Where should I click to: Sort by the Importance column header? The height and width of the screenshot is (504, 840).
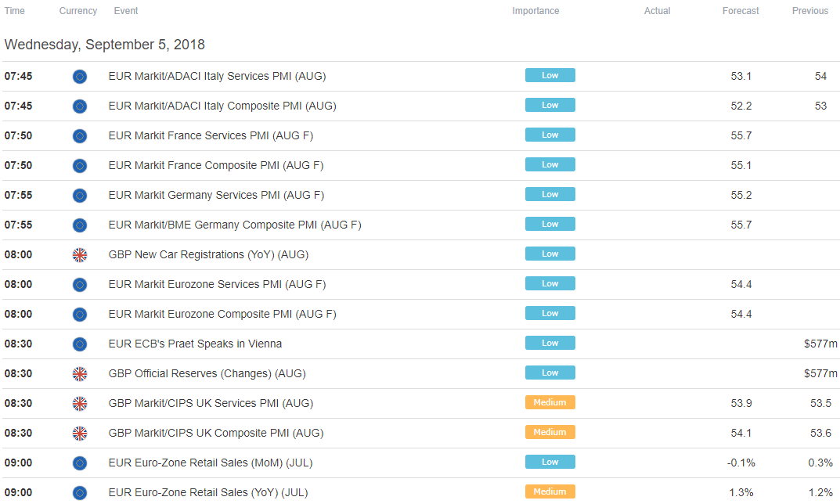(535, 11)
